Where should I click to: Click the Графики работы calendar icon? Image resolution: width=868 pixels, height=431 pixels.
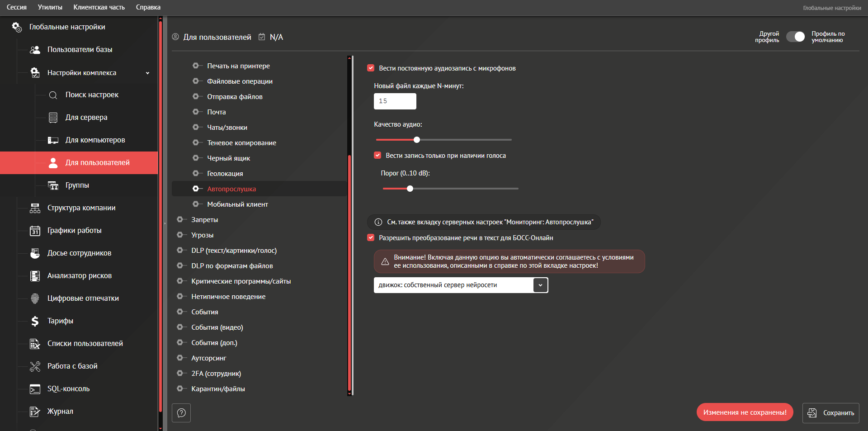(35, 231)
